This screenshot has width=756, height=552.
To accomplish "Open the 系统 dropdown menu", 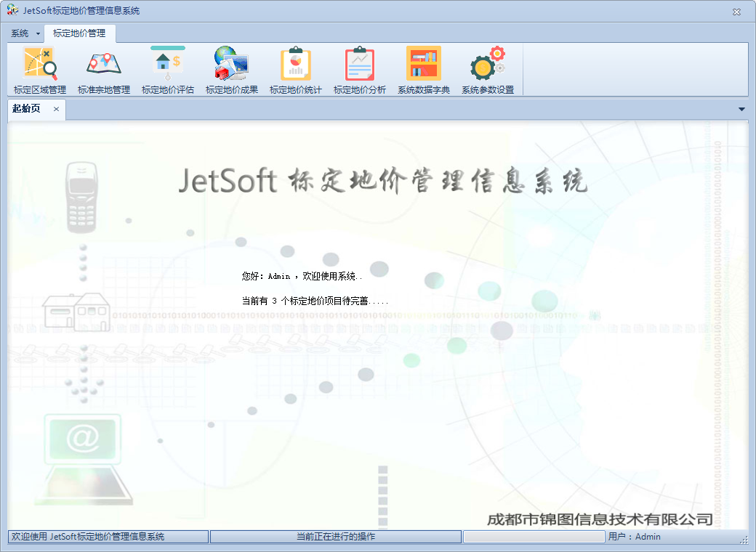I will [x=25, y=33].
